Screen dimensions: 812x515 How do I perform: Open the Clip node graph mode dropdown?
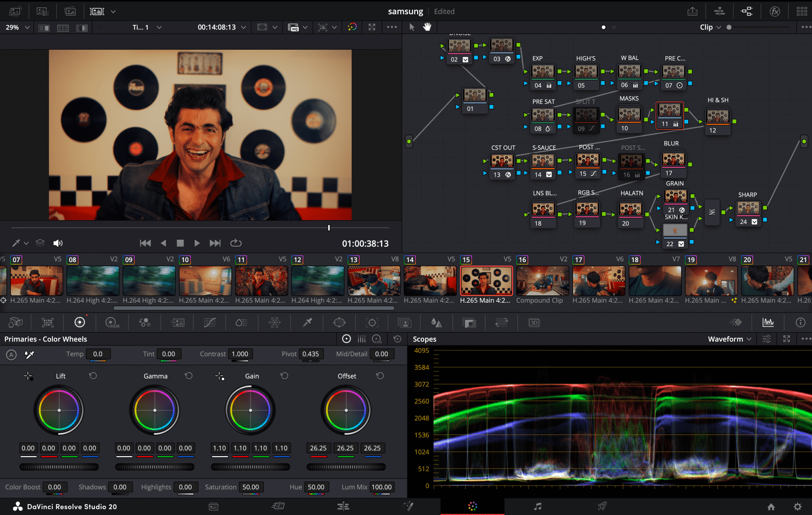pyautogui.click(x=710, y=27)
